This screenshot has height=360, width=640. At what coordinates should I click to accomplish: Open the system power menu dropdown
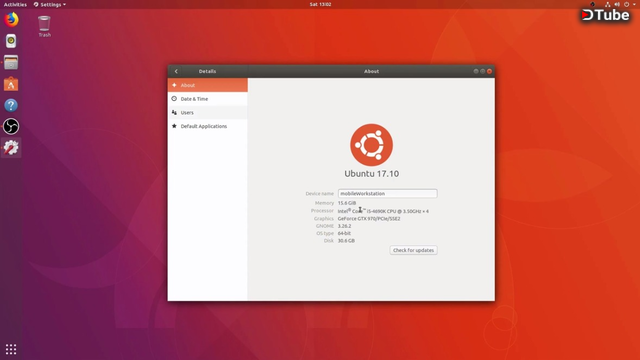[629, 4]
